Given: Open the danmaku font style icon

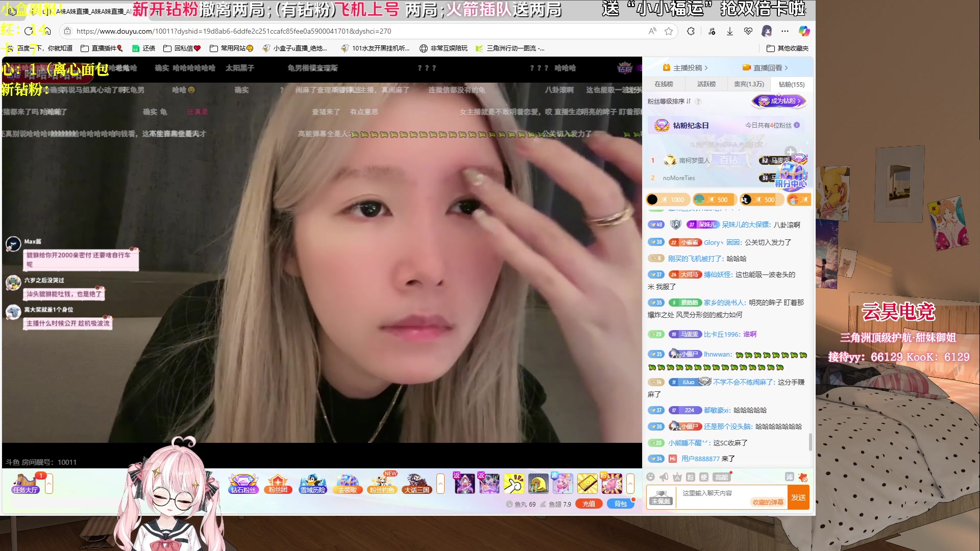Looking at the screenshot, I should (677, 477).
